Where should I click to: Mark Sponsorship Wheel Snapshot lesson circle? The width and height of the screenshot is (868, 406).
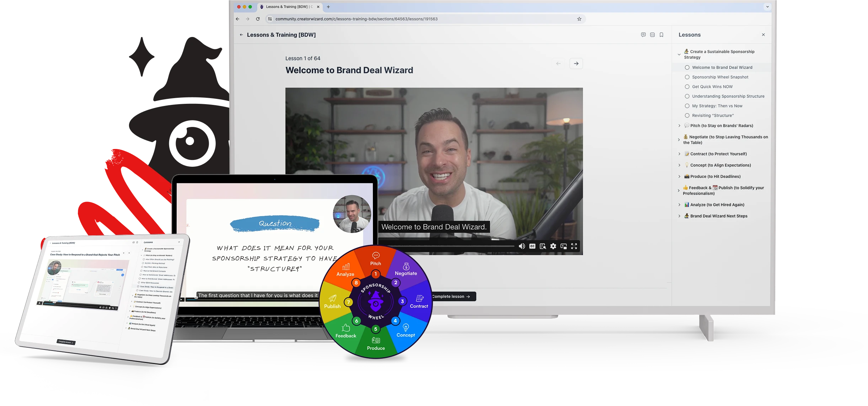tap(687, 77)
